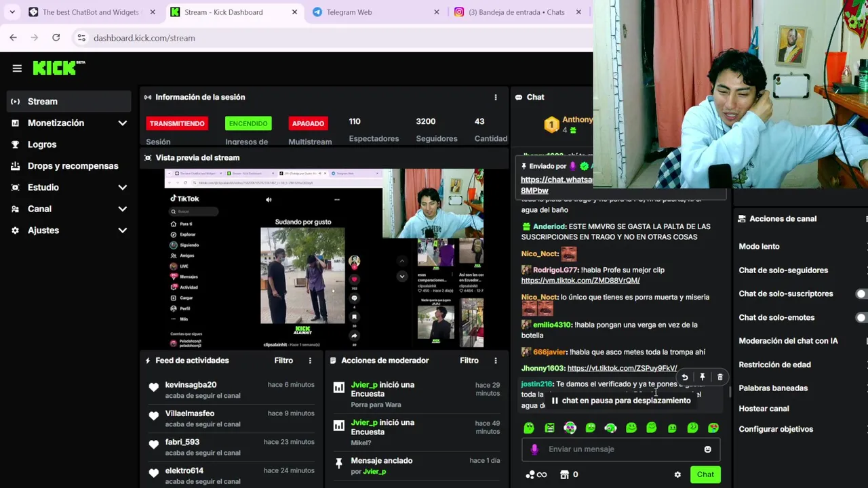This screenshot has width=868, height=488.
Task: Click username emilio4310 in chat
Action: [x=552, y=325]
